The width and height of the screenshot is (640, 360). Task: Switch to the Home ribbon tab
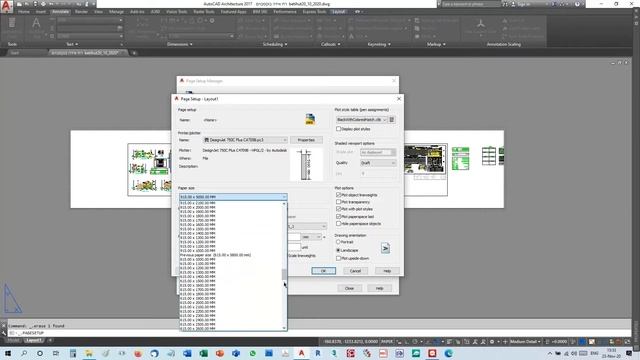[x=24, y=12]
